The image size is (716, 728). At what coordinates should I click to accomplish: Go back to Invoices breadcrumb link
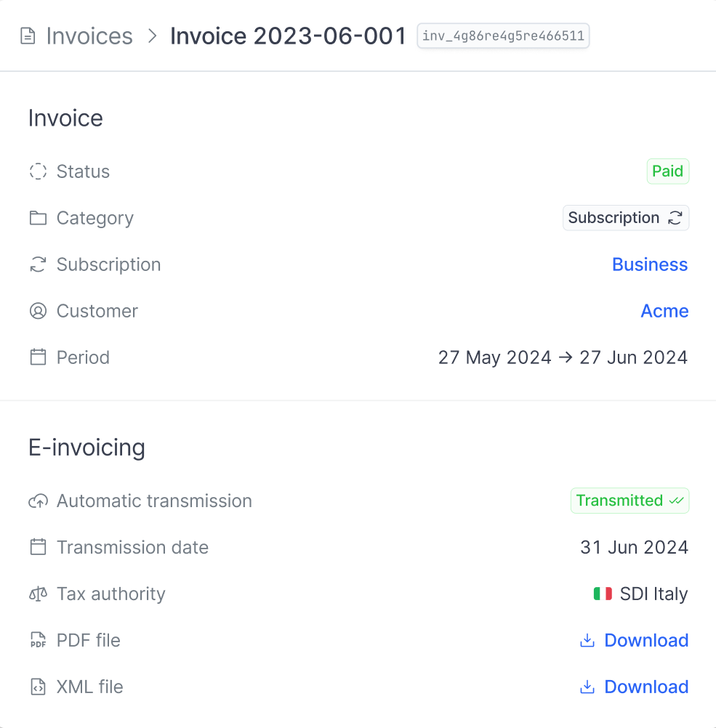click(x=89, y=36)
